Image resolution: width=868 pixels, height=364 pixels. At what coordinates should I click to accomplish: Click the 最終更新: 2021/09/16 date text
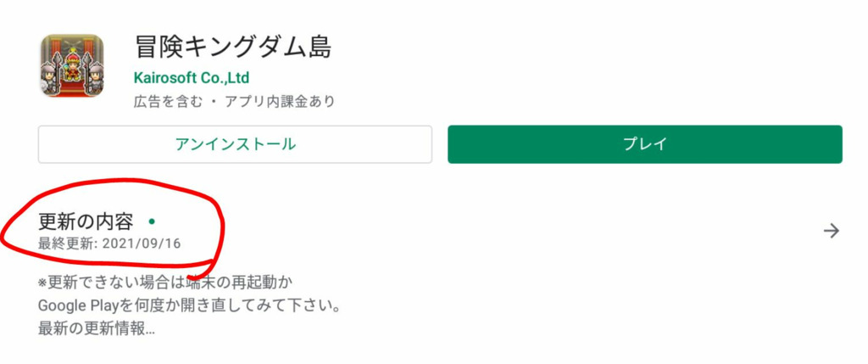pyautogui.click(x=109, y=244)
